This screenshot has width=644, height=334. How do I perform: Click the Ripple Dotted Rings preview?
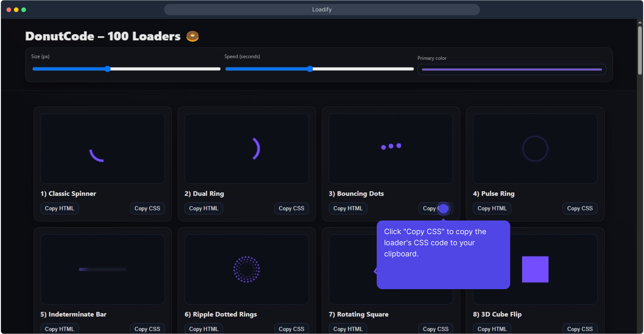247,269
